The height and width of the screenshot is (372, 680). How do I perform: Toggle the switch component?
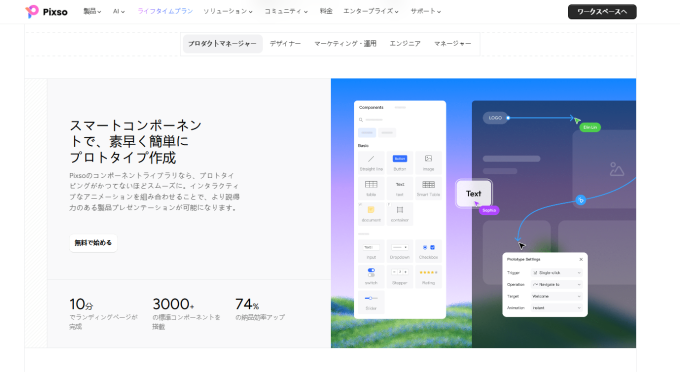point(371,272)
